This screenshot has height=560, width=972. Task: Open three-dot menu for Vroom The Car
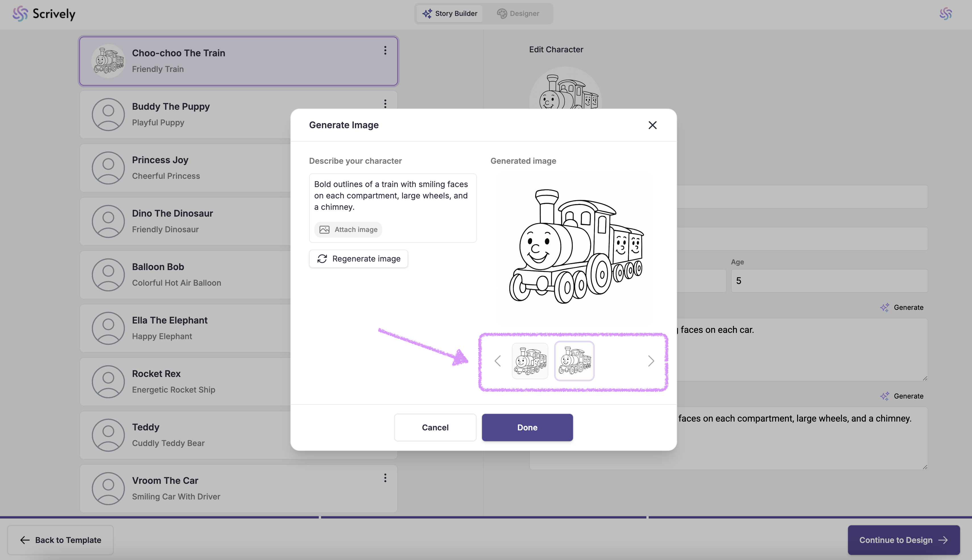(385, 478)
